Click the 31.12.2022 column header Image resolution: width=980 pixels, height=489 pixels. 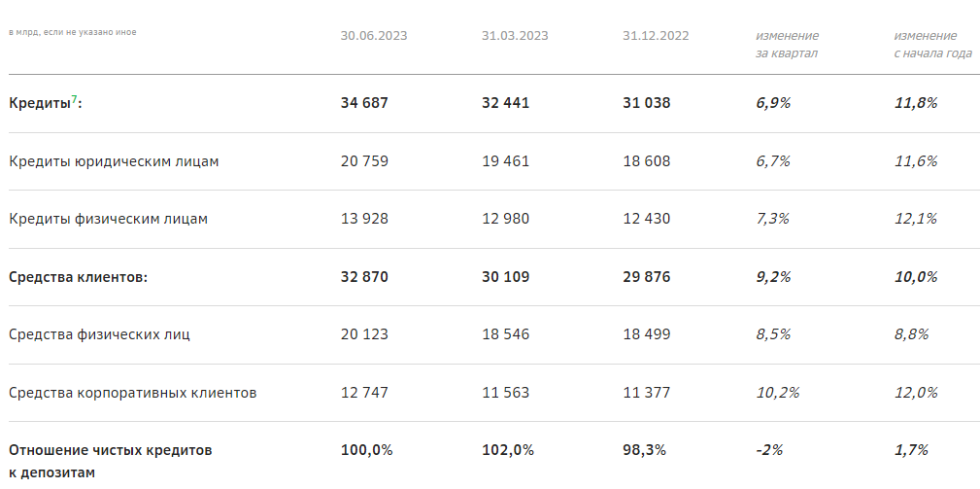click(x=656, y=36)
